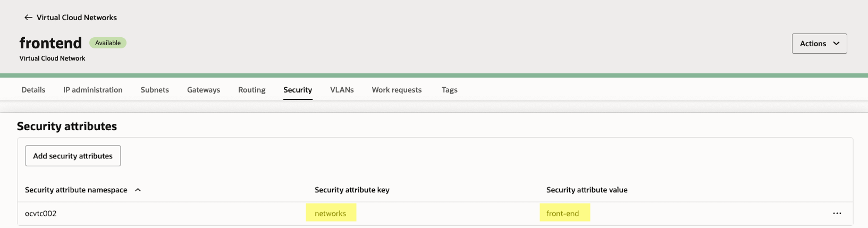This screenshot has width=868, height=228.
Task: Select the Routing tab
Action: click(x=251, y=90)
